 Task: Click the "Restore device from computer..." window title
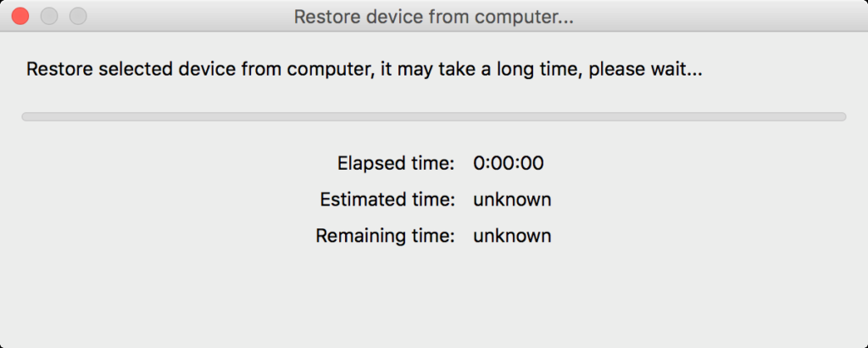[433, 17]
